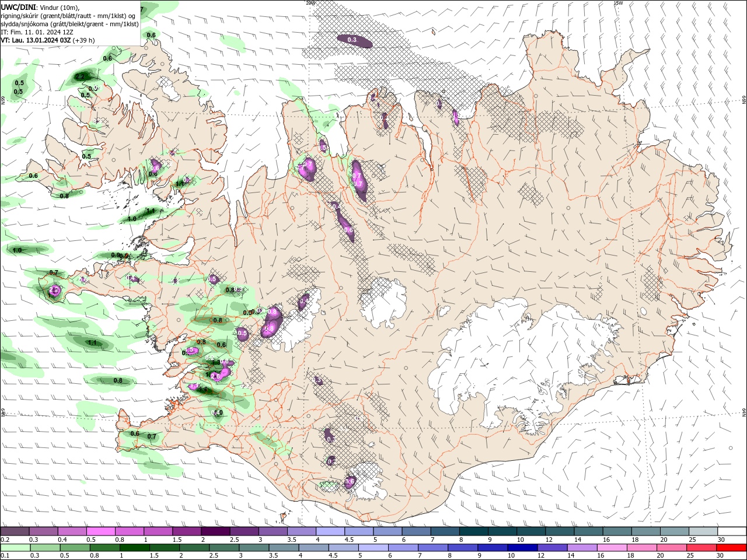The width and height of the screenshot is (747, 560).
Task: Click the 0.3 value on offshore purple patch
Action: [x=352, y=40]
